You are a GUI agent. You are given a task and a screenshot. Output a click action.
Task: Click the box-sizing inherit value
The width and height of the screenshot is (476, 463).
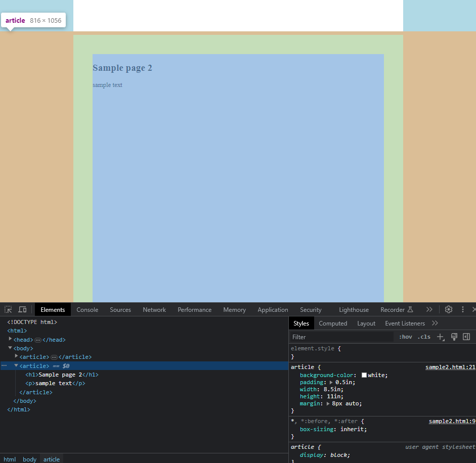[x=353, y=429]
